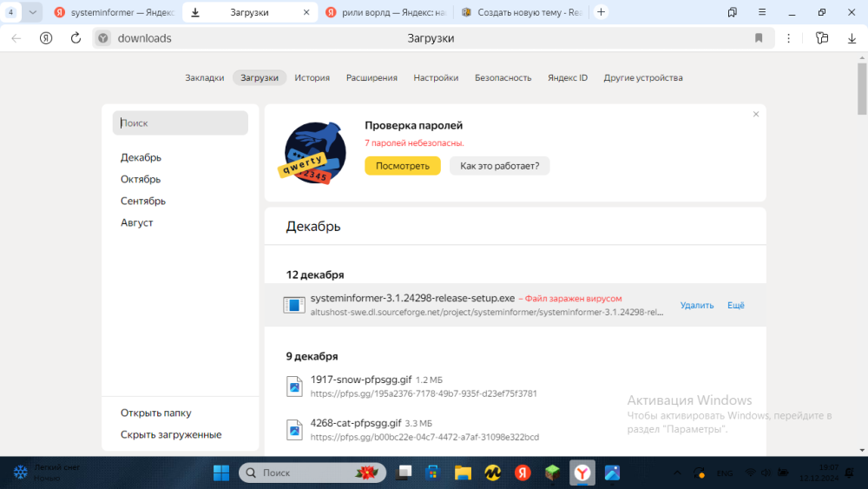Open the Яндекс ID section

[568, 77]
